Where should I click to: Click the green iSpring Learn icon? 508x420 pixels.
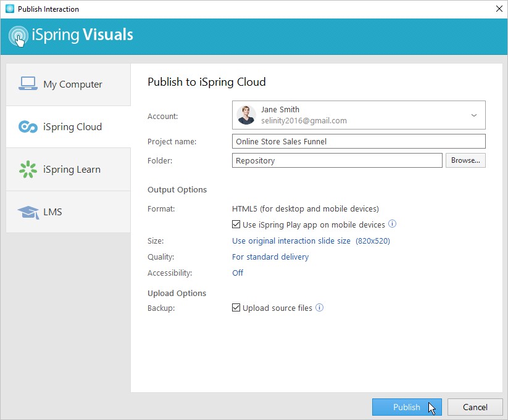[28, 170]
